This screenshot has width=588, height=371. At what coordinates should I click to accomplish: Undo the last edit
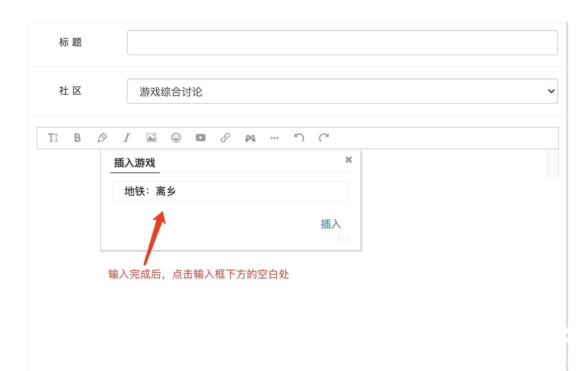coord(299,138)
